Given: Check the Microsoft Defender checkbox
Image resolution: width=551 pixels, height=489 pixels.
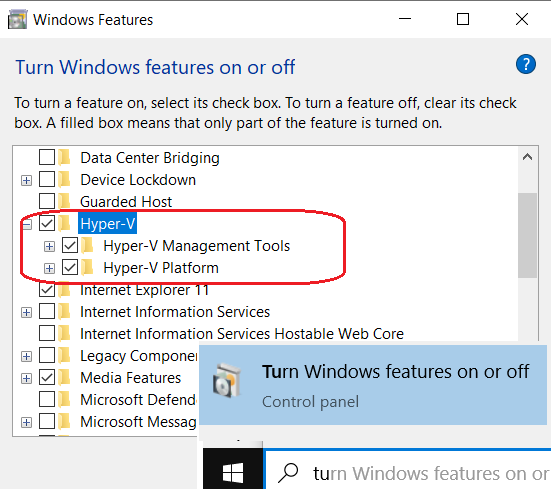Looking at the screenshot, I should pyautogui.click(x=47, y=399).
